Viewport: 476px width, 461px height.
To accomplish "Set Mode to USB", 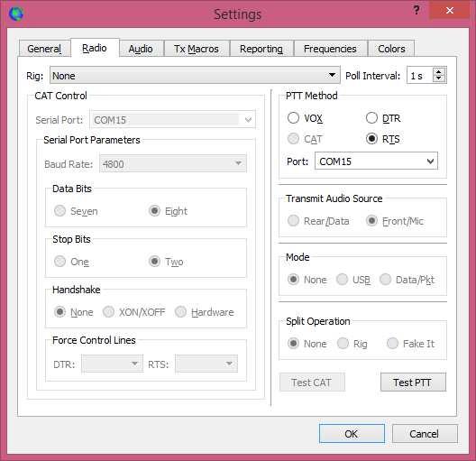I will tap(353, 280).
